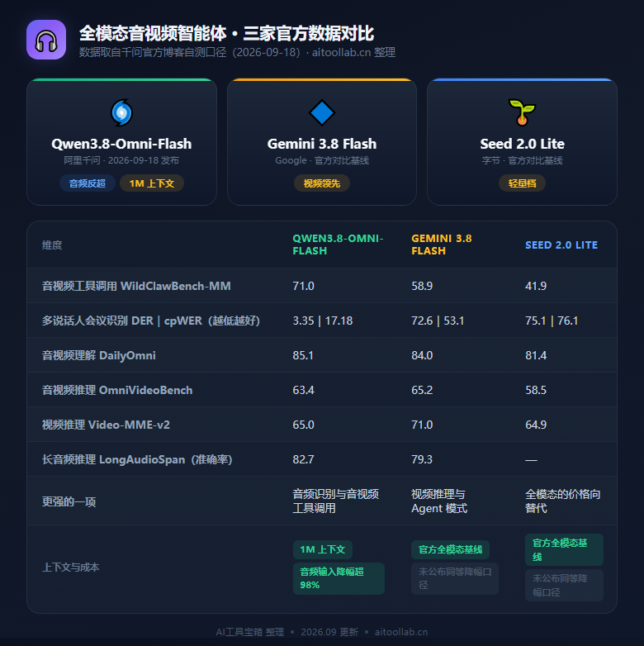Click the Qwen swirl logo icon
Screen dimensions: 644x646
click(x=121, y=112)
